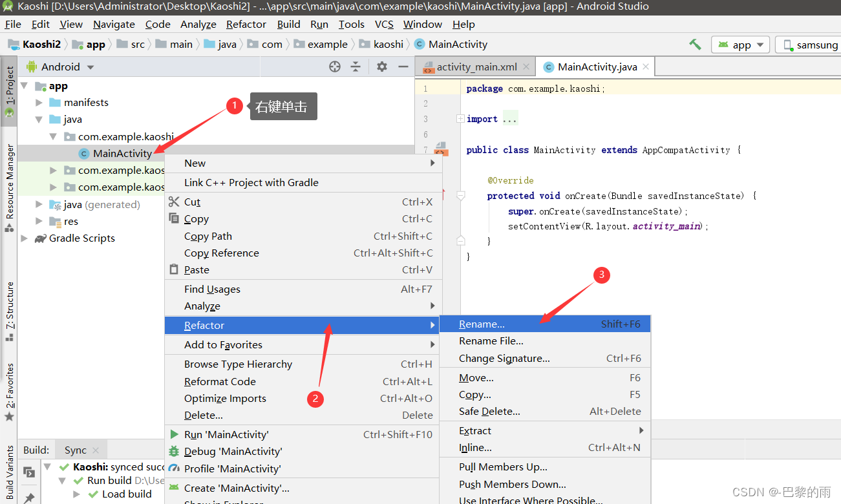Collapse the app module node
The image size is (841, 504).
tap(25, 86)
